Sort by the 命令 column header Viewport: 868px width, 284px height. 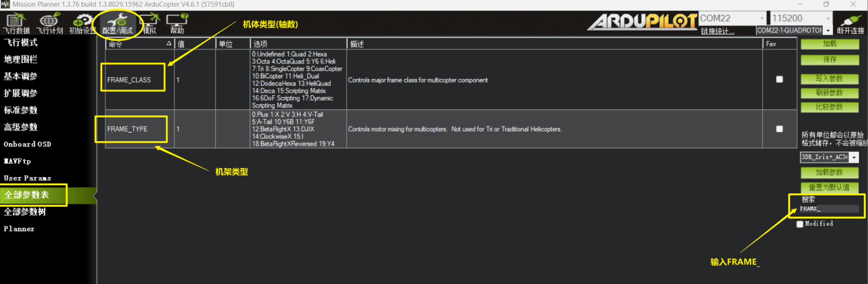coord(138,44)
